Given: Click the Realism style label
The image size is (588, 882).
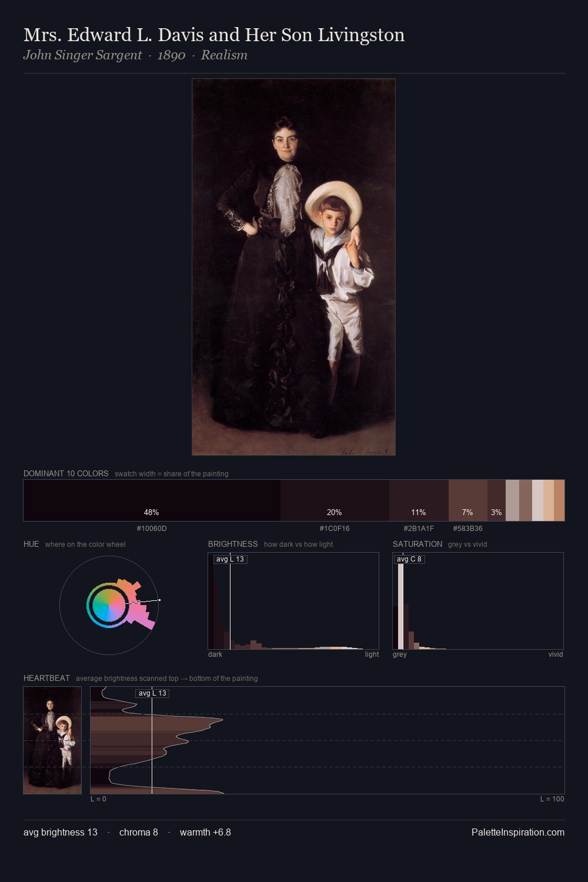Looking at the screenshot, I should click(x=224, y=55).
